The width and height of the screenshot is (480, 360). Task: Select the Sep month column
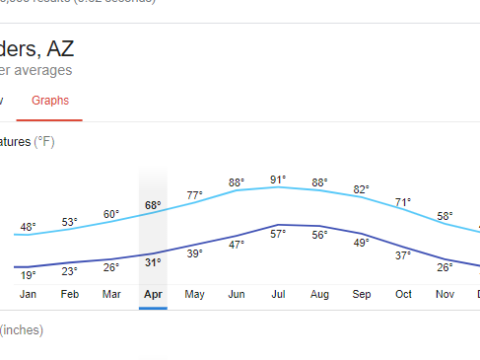point(361,294)
